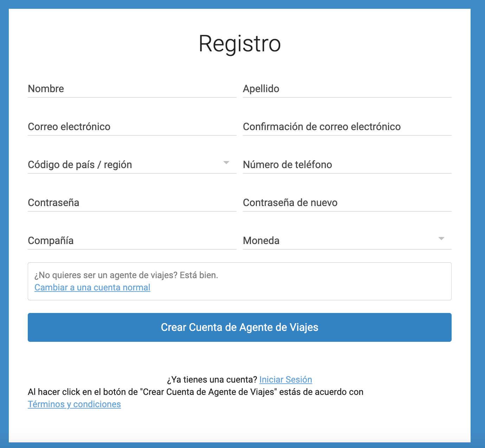Viewport: 485px width, 448px height.
Task: Click the Contraseña password field
Action: click(x=132, y=203)
